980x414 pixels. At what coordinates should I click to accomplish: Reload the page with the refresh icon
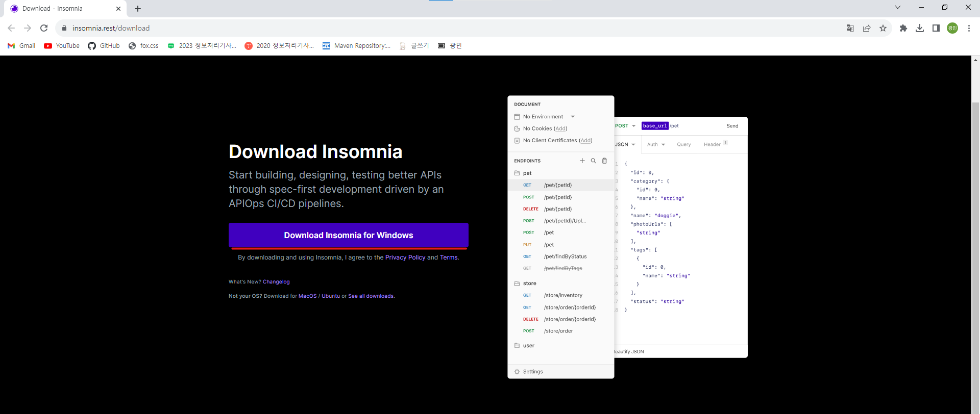[x=44, y=28]
